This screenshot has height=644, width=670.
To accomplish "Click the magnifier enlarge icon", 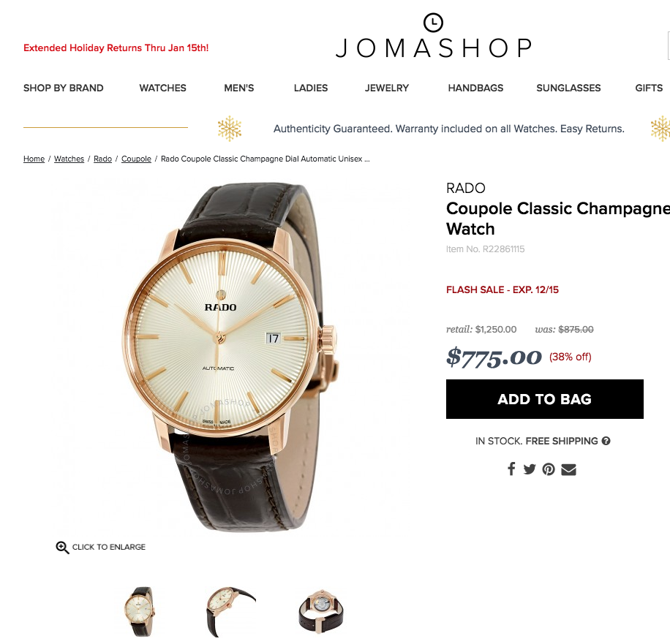I will [62, 547].
